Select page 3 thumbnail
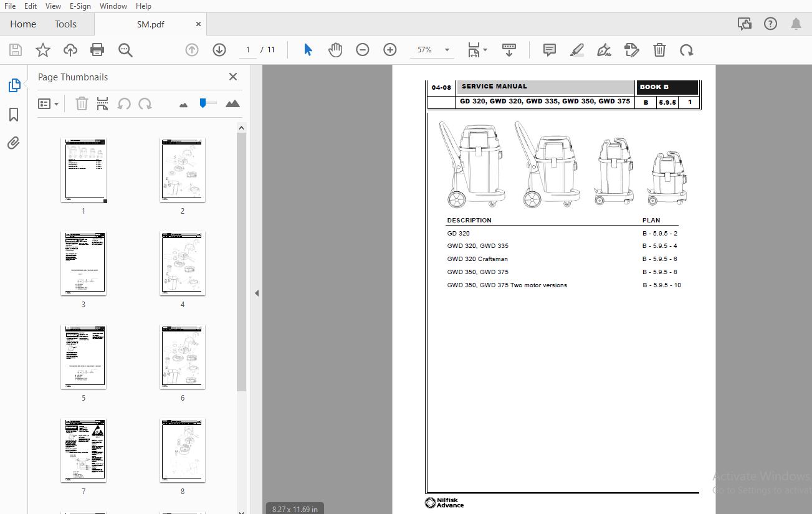The image size is (812, 514). pyautogui.click(x=84, y=264)
